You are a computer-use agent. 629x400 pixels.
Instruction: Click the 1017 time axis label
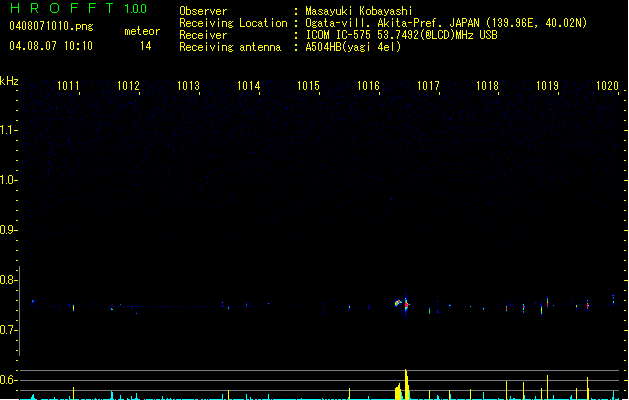coord(428,85)
